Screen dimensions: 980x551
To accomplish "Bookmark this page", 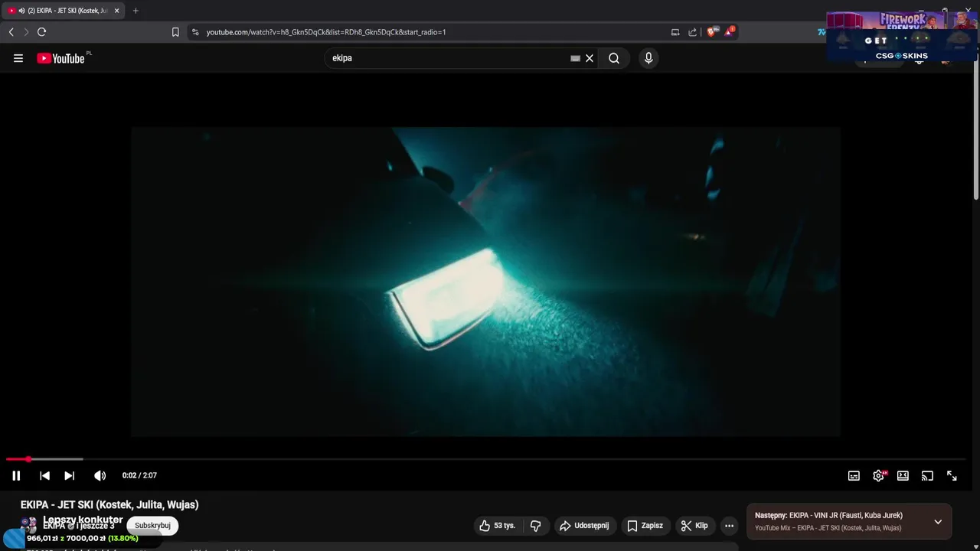I will [x=175, y=32].
